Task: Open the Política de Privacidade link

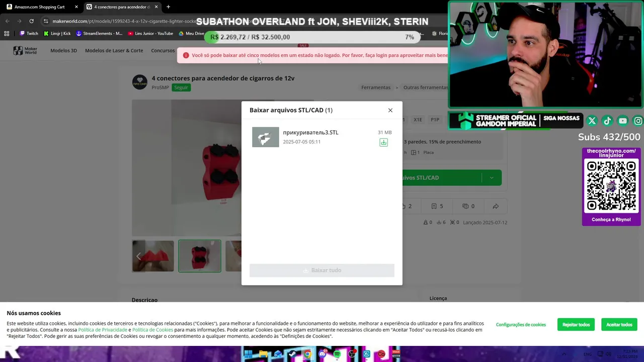Action: (x=103, y=330)
